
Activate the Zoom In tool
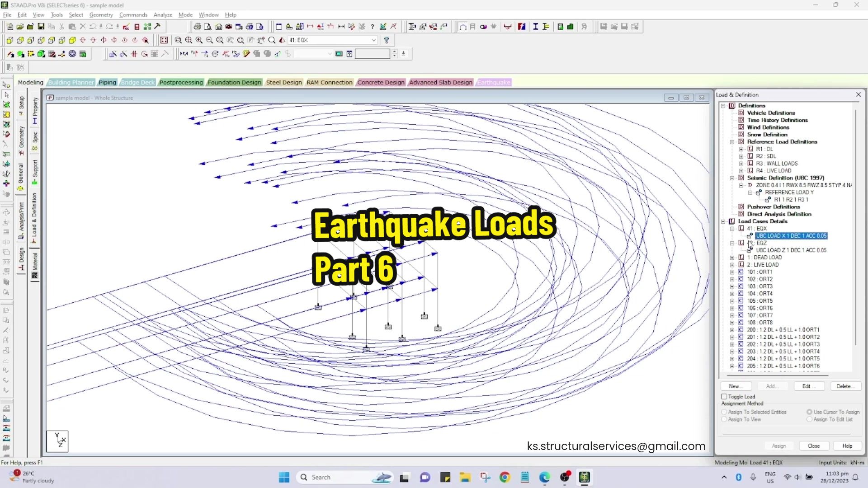click(x=199, y=40)
